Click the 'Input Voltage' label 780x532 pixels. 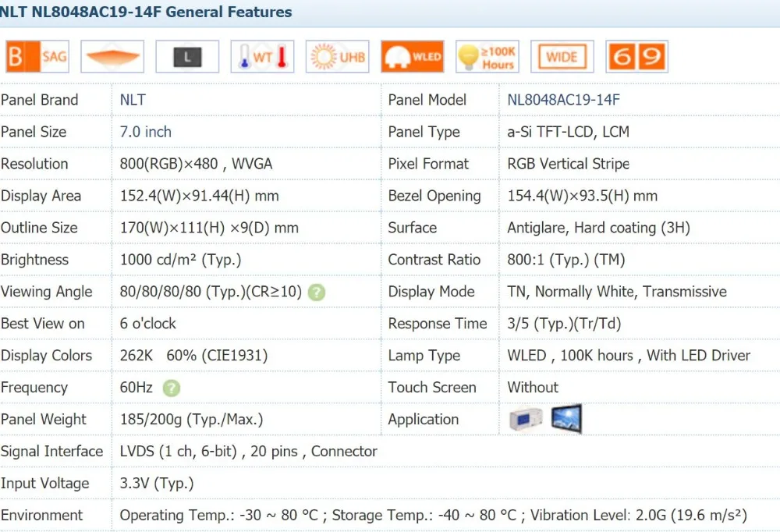pyautogui.click(x=44, y=483)
